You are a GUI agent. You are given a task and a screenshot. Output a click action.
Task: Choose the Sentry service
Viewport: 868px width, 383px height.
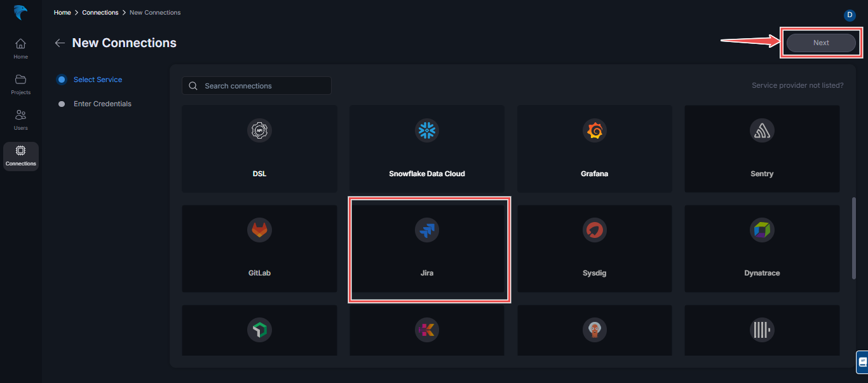click(761, 148)
